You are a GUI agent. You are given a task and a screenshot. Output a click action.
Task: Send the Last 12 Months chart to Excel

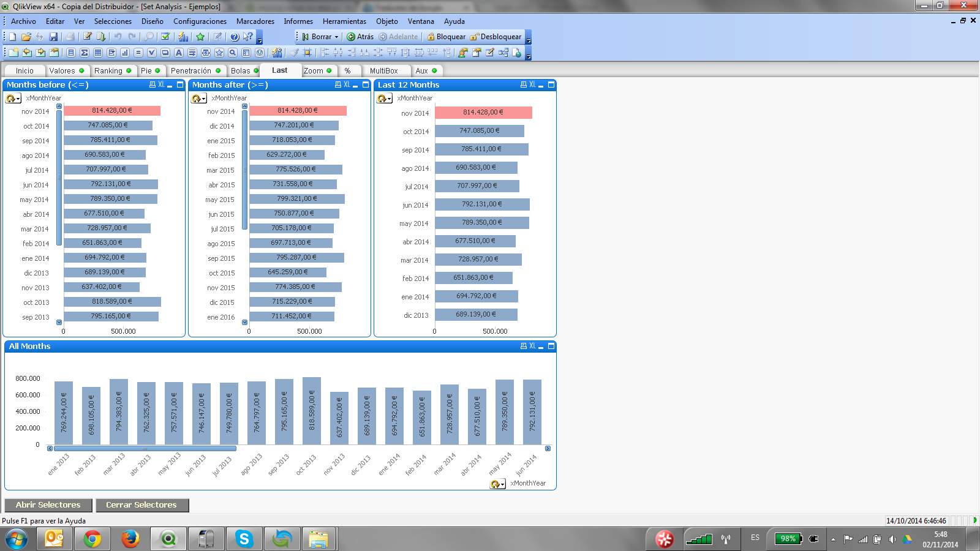coord(532,84)
